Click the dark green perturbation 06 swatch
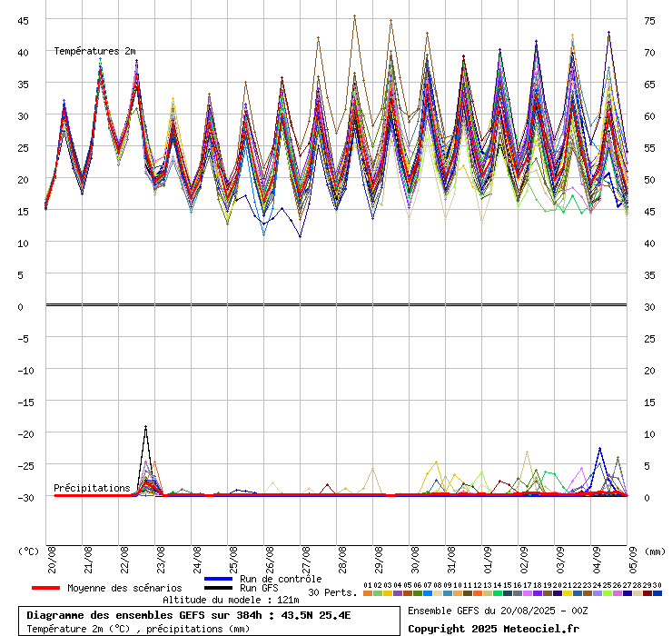This screenshot has width=672, height=636. click(x=418, y=593)
